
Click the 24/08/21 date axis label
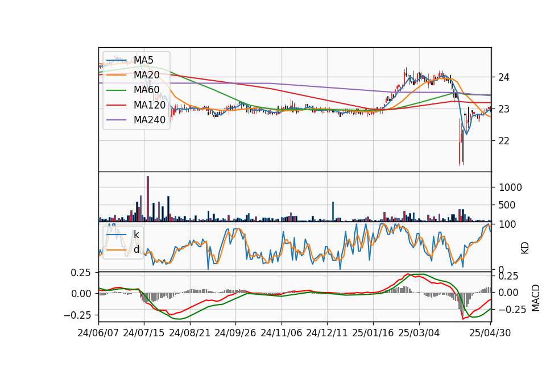(190, 333)
